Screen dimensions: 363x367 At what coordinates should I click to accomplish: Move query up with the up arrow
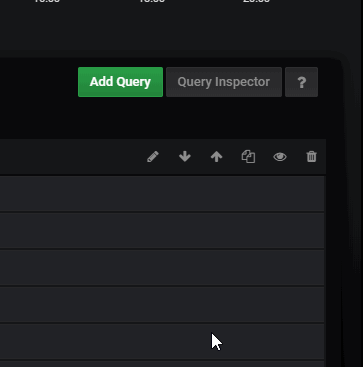coord(216,157)
